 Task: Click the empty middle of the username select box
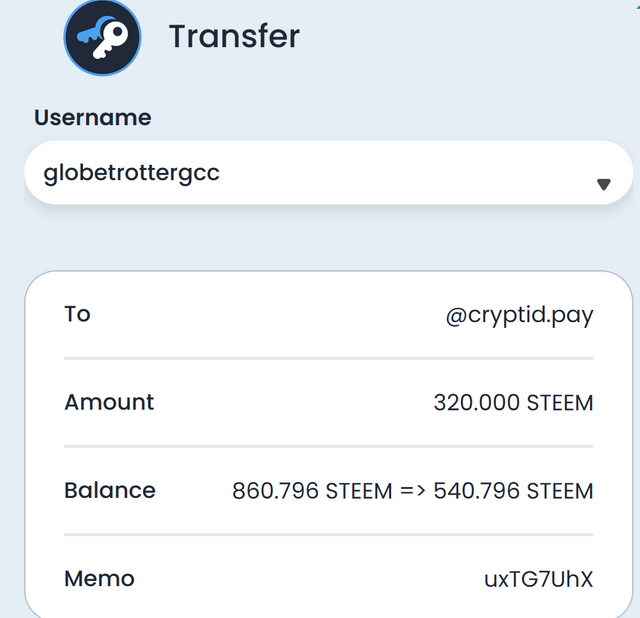coord(400,173)
